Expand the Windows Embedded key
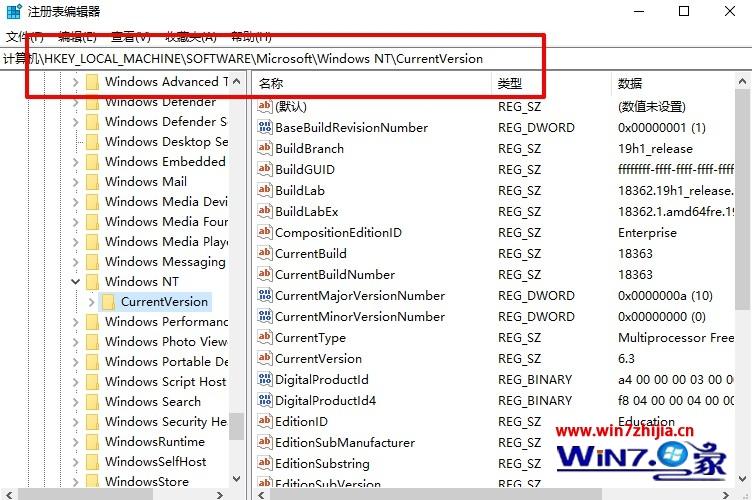752x500 pixels. [x=75, y=162]
